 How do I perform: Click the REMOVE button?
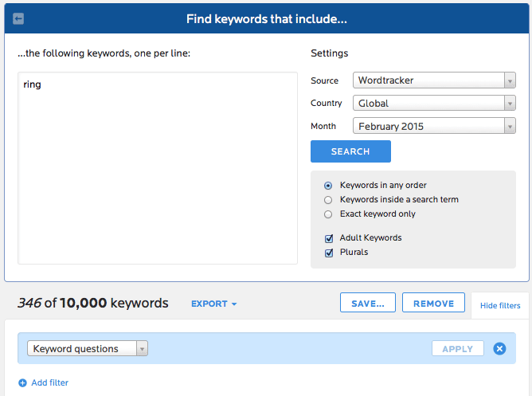click(x=433, y=303)
